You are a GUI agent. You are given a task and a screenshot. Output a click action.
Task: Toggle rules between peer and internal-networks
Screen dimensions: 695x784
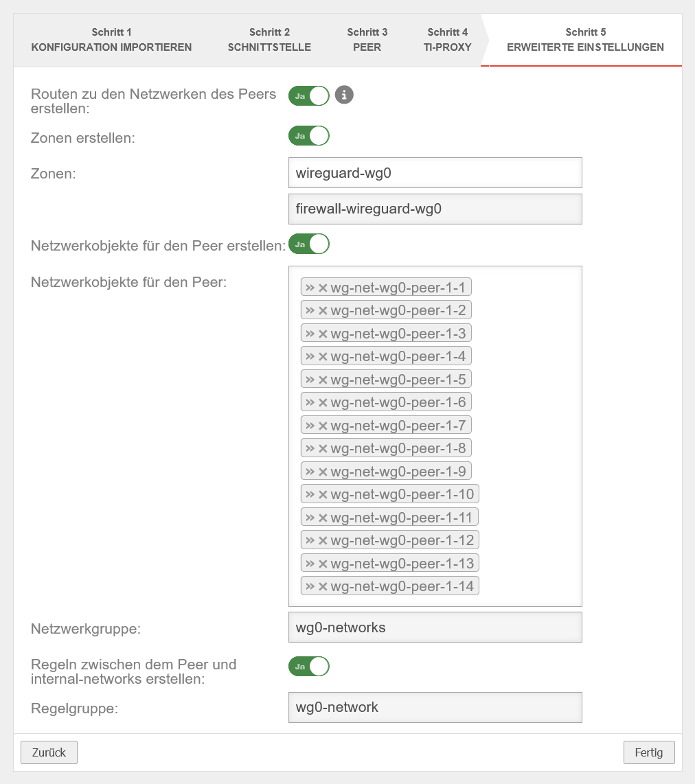click(309, 666)
